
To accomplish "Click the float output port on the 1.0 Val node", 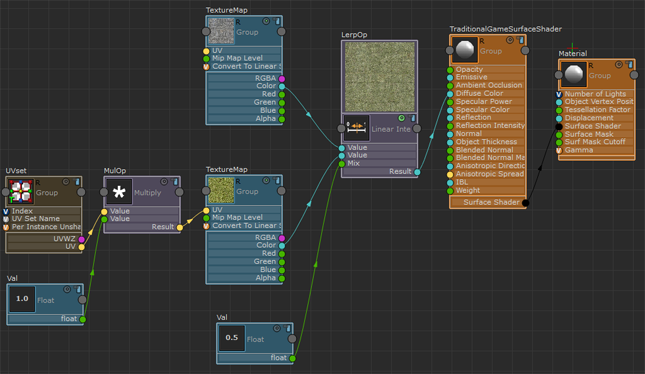I will pyautogui.click(x=83, y=319).
